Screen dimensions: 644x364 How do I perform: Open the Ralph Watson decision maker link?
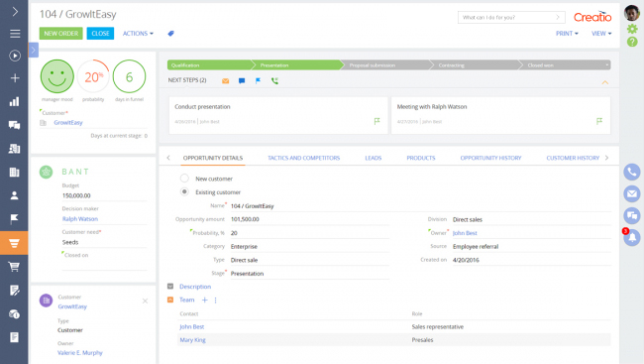click(x=80, y=219)
